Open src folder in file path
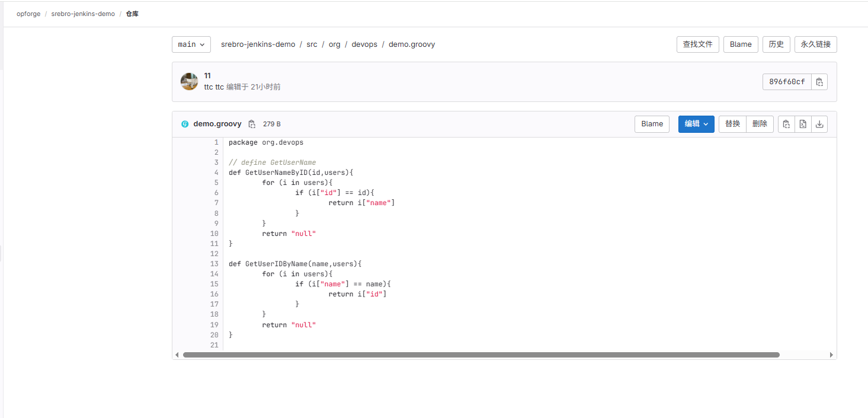The image size is (868, 418). (x=312, y=44)
